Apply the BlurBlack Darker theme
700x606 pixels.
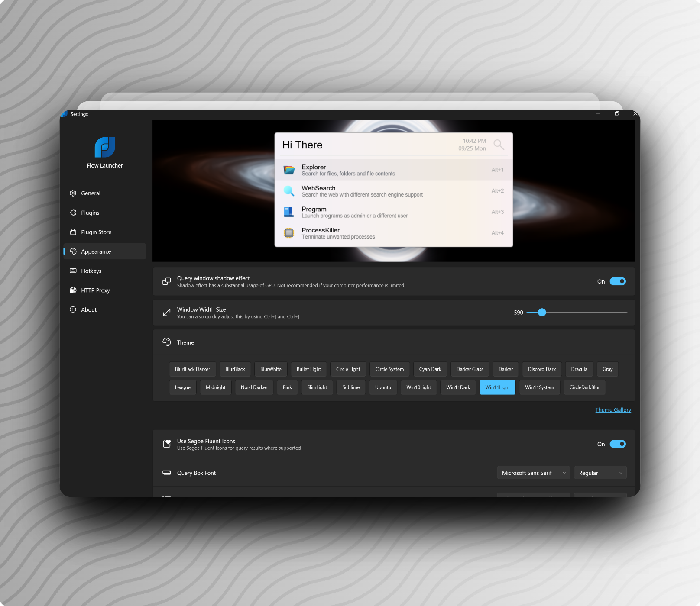[x=192, y=369]
